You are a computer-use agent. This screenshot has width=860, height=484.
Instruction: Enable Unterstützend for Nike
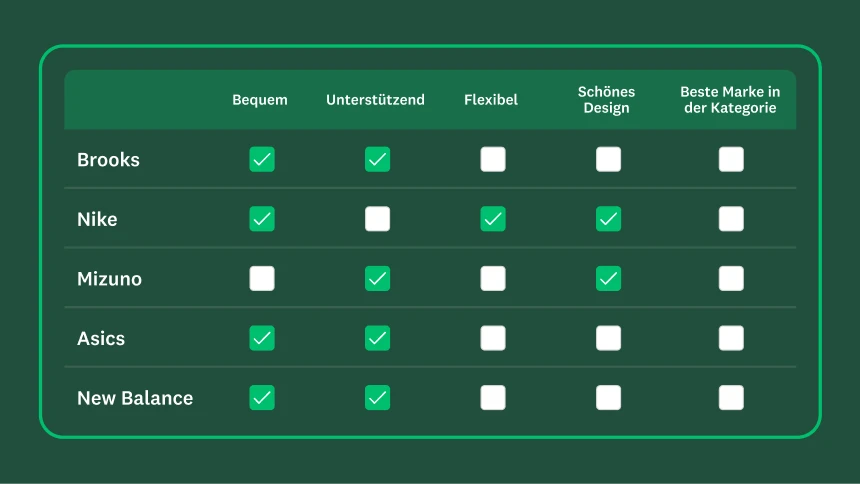coord(377,219)
